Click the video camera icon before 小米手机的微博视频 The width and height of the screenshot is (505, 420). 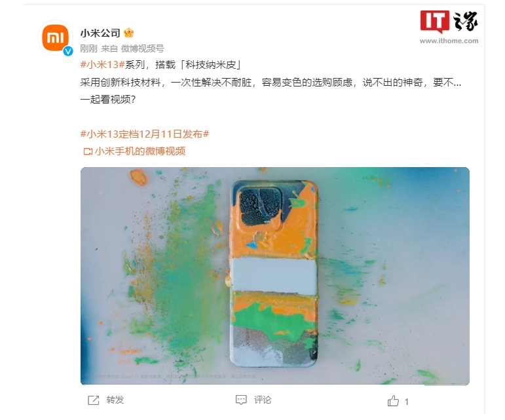(x=88, y=151)
